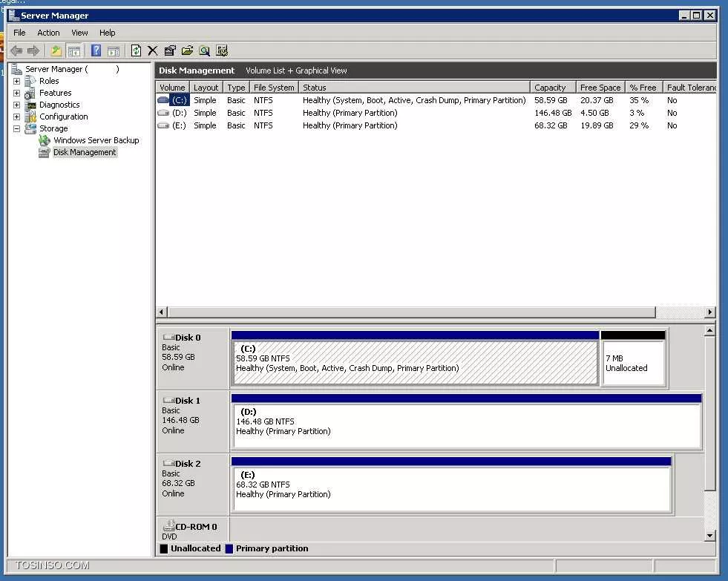
Task: Select the C: partition block on Disk 0
Action: pos(415,358)
